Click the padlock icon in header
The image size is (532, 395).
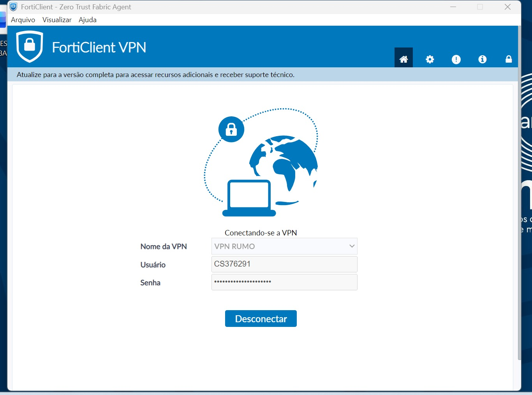tap(509, 59)
